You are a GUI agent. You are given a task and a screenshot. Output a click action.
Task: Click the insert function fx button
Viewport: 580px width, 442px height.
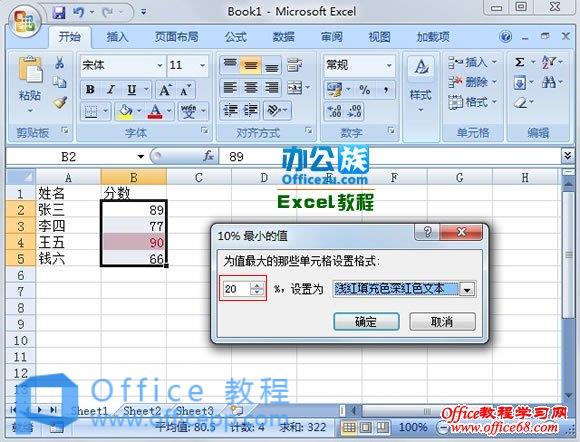click(208, 156)
